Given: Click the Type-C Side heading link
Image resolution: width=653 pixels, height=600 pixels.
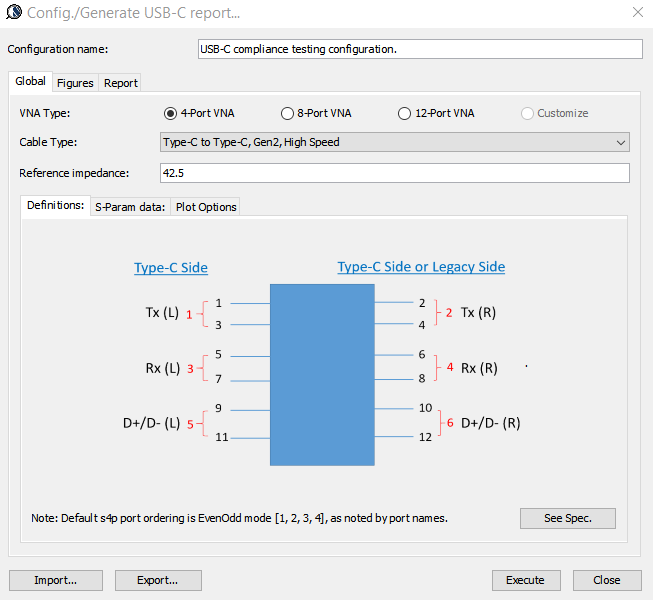Looking at the screenshot, I should pyautogui.click(x=171, y=267).
